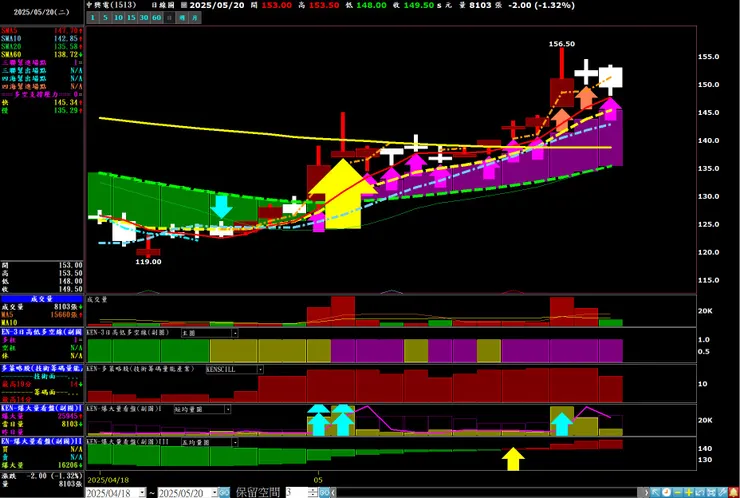The width and height of the screenshot is (740, 498).
Task: Switch to the 5-minute timeframe tab
Action: [x=106, y=18]
